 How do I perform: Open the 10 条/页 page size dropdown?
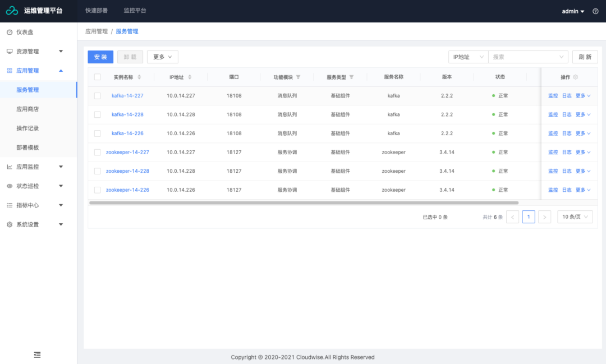[x=575, y=217]
